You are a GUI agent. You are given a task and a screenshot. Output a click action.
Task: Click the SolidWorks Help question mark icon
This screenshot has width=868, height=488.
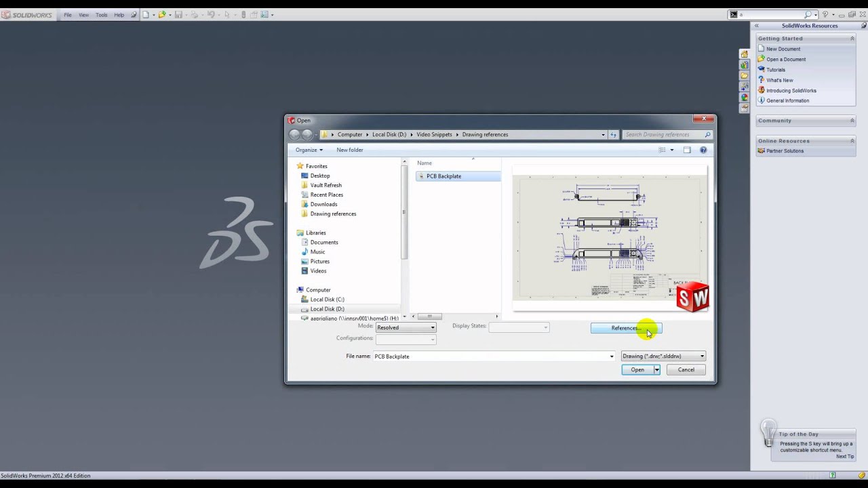coord(825,14)
